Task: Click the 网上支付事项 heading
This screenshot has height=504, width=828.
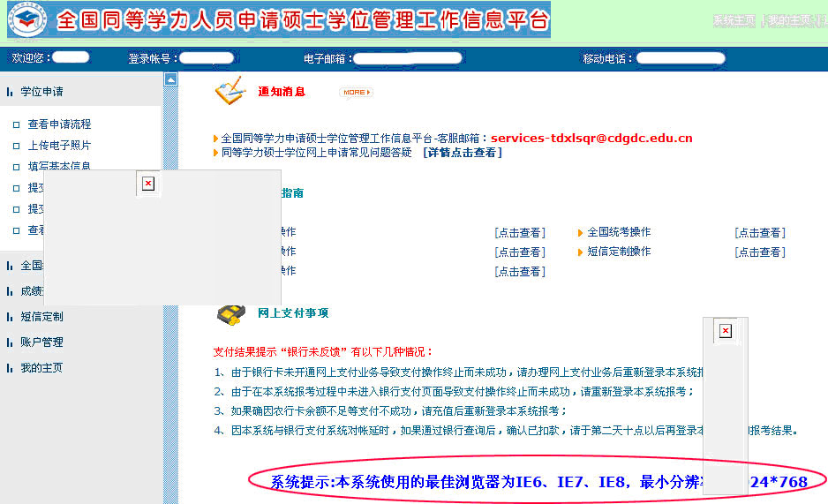Action: click(293, 313)
